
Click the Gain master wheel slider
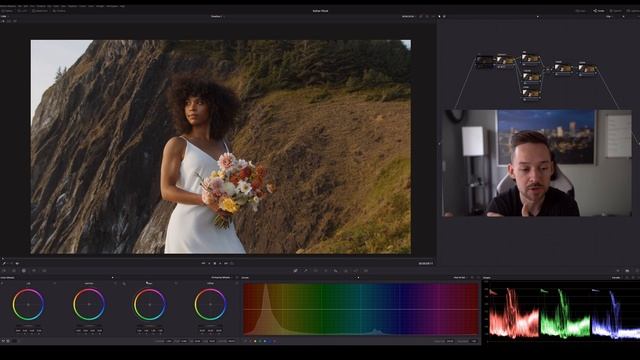149,325
